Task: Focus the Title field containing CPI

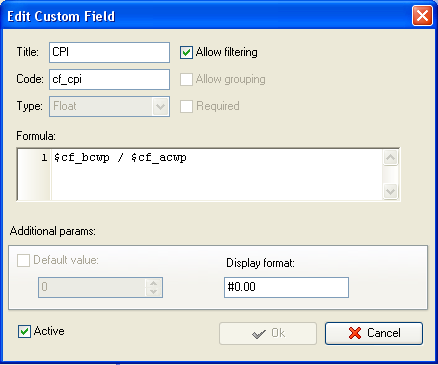Action: tap(109, 52)
